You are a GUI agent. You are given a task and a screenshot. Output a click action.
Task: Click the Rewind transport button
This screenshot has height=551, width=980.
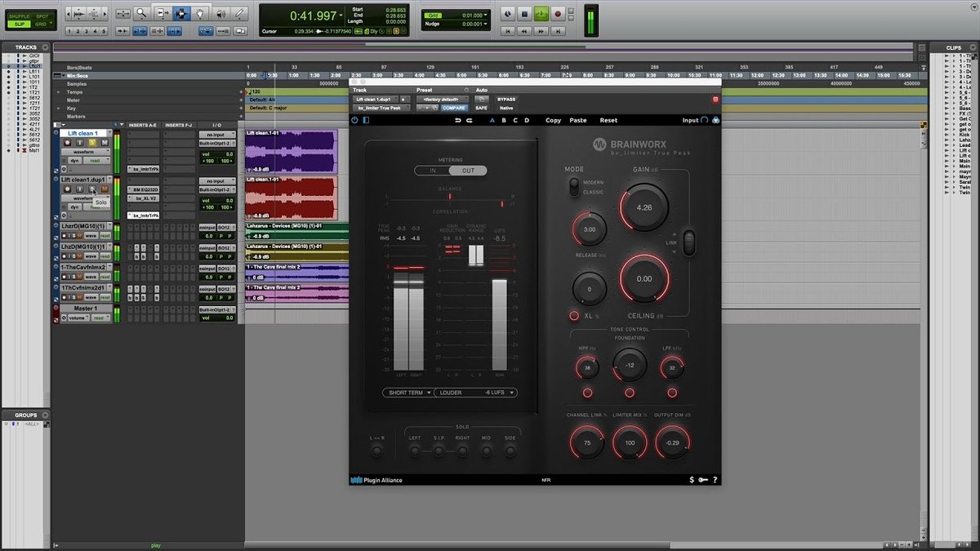tap(525, 31)
